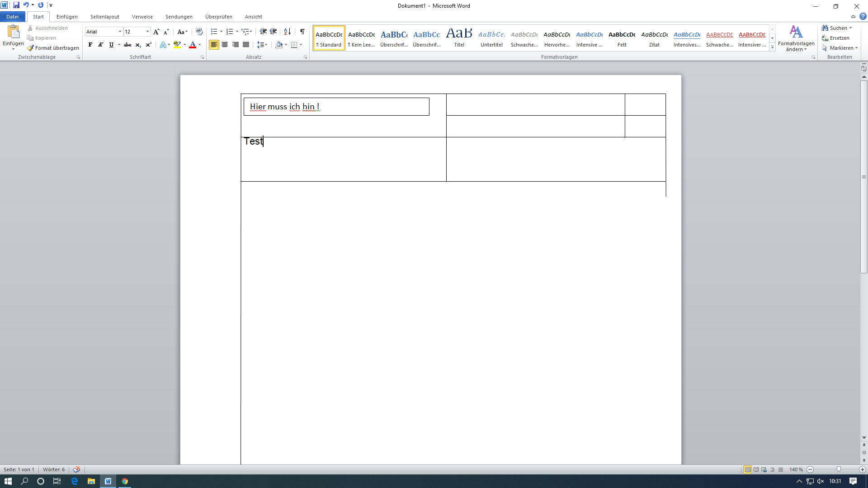Toggle subscript formatting
The height and width of the screenshot is (488, 868).
[x=138, y=45]
